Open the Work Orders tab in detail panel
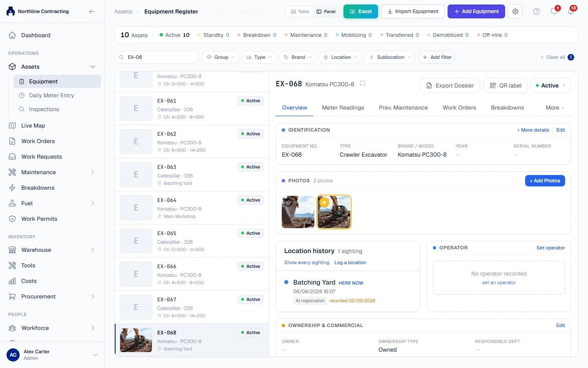The height and width of the screenshot is (368, 588). pyautogui.click(x=459, y=108)
